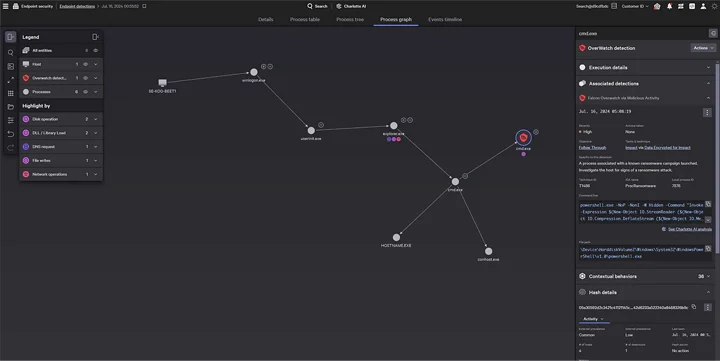The height and width of the screenshot is (361, 720).
Task: Select the grid layout tool
Action: pos(11,93)
